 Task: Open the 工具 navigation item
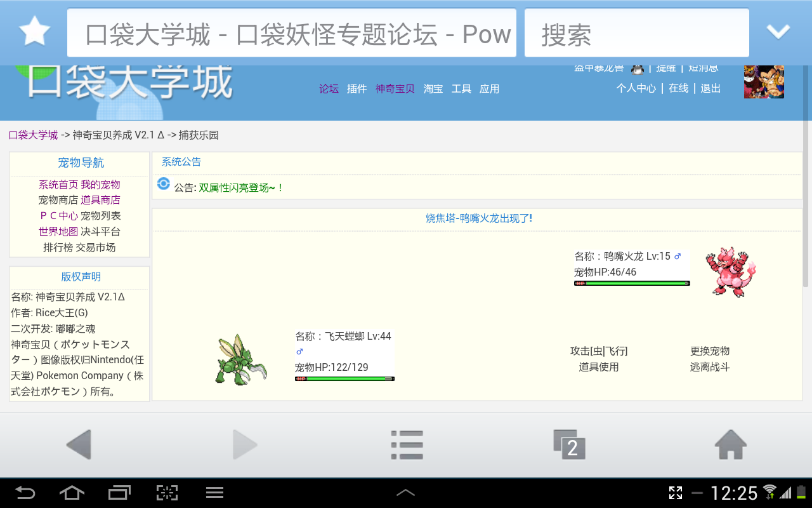pos(461,89)
